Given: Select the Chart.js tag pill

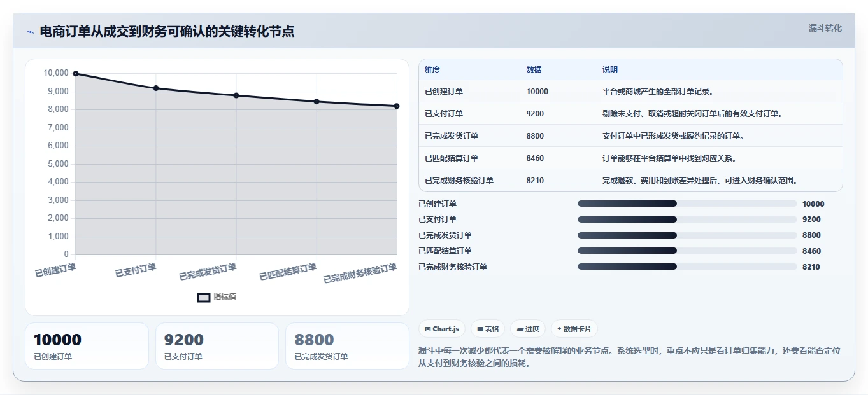Looking at the screenshot, I should pyautogui.click(x=442, y=329).
